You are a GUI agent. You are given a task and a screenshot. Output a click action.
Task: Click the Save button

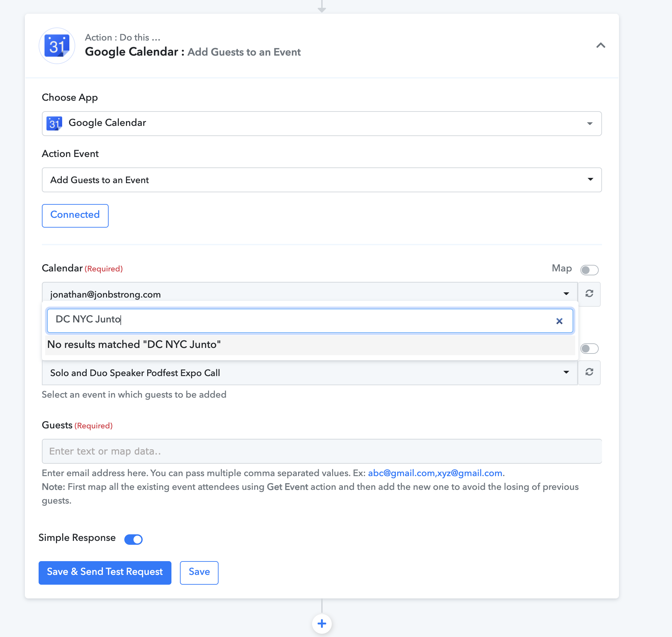point(199,573)
